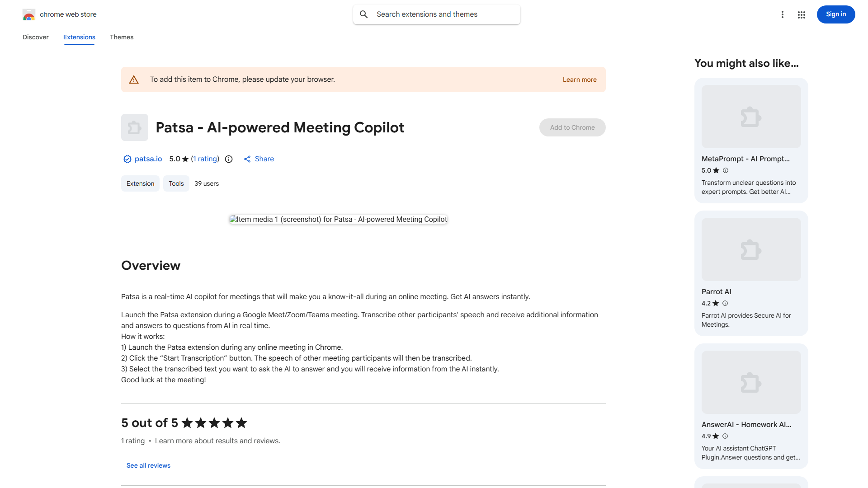Click the Tools category chip

pyautogui.click(x=176, y=183)
